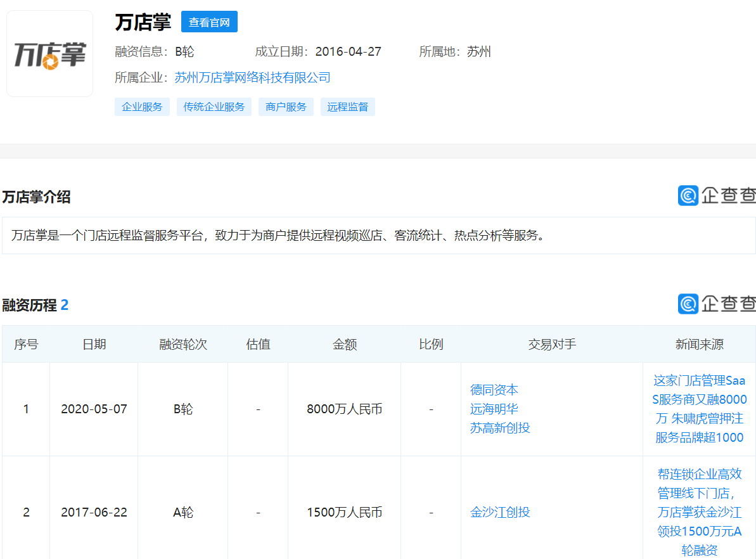Click the blue 查看官网 button
The image size is (756, 559).
[x=209, y=21]
